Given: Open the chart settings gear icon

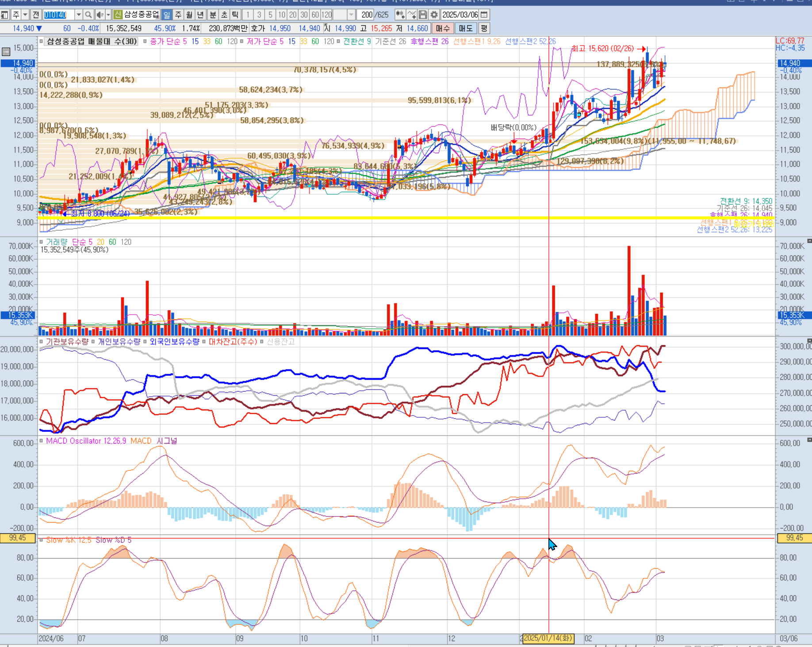Looking at the screenshot, I should click(434, 15).
